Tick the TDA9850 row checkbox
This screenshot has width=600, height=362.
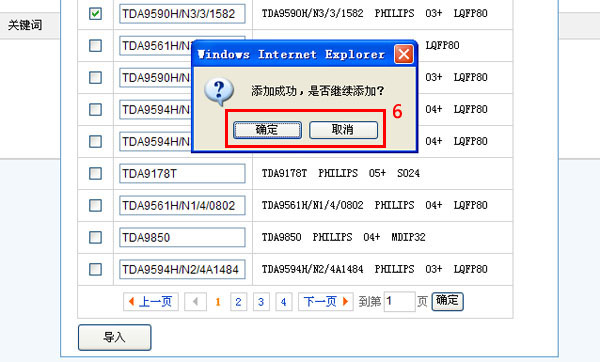click(95, 237)
